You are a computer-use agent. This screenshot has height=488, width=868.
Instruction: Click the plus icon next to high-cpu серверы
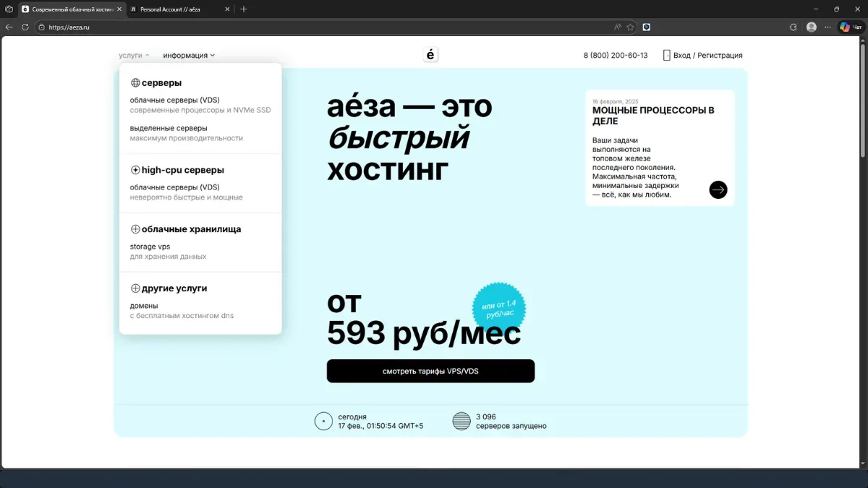[x=135, y=170]
